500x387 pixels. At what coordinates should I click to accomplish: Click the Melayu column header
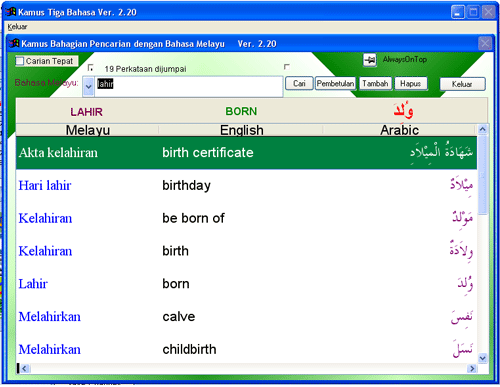(87, 130)
